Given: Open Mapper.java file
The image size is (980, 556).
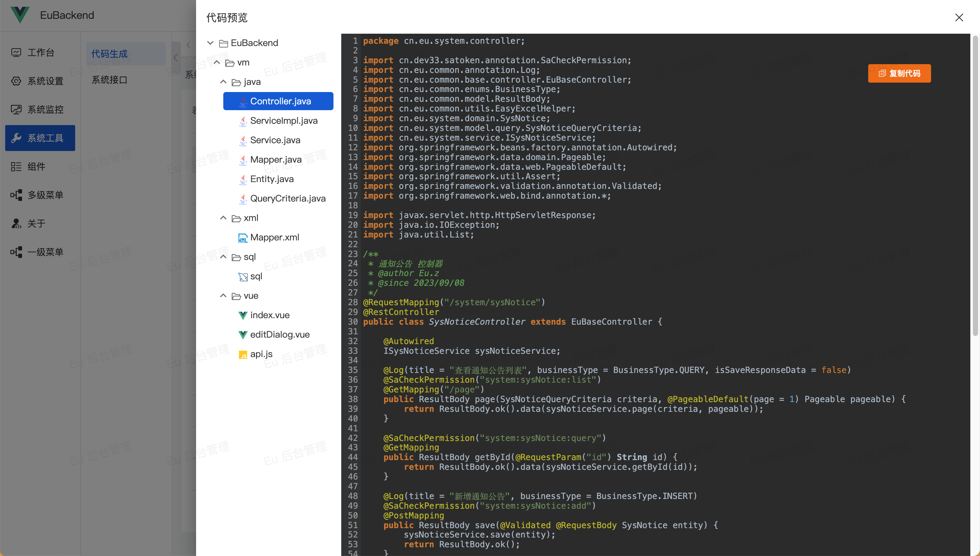Looking at the screenshot, I should click(276, 160).
